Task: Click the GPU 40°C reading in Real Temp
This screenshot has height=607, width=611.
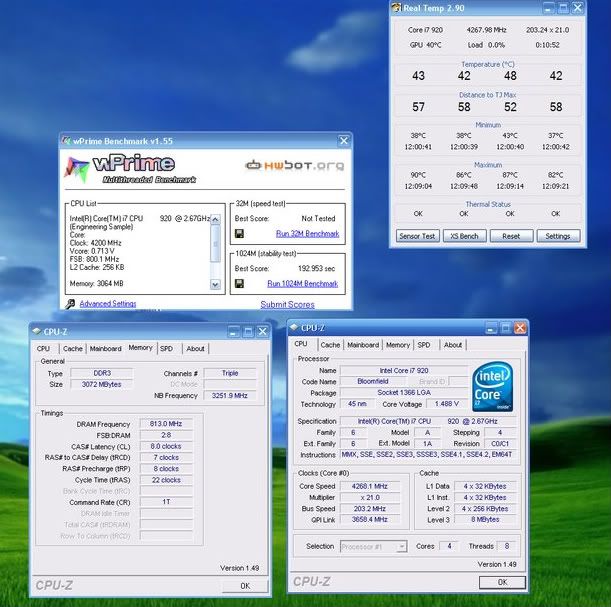Action: coord(426,45)
